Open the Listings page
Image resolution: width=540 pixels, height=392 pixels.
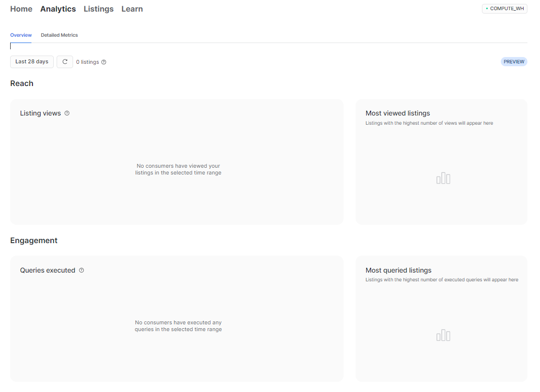pyautogui.click(x=98, y=9)
